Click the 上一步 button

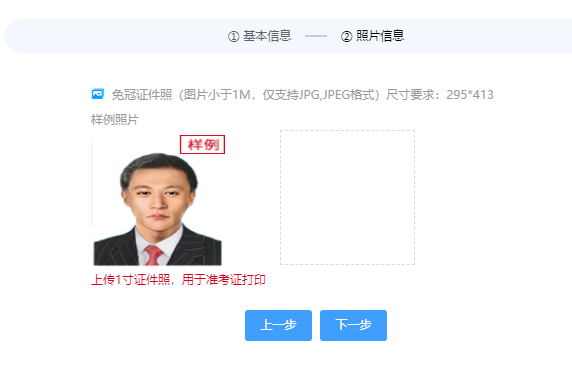(278, 325)
